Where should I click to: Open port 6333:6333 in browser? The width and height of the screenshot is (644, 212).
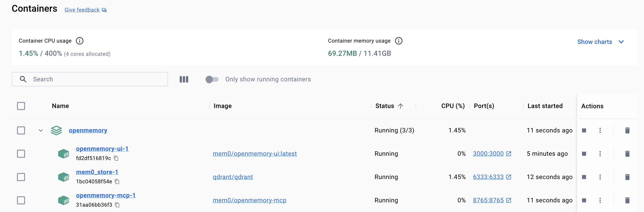click(492, 177)
